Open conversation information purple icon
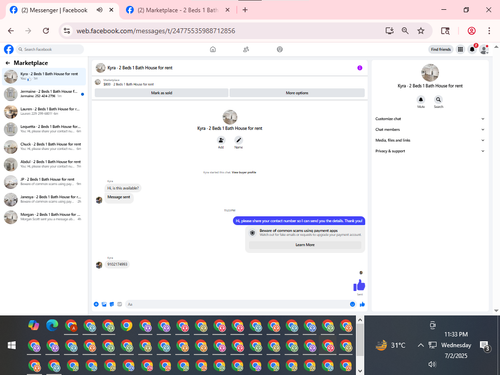 point(360,68)
